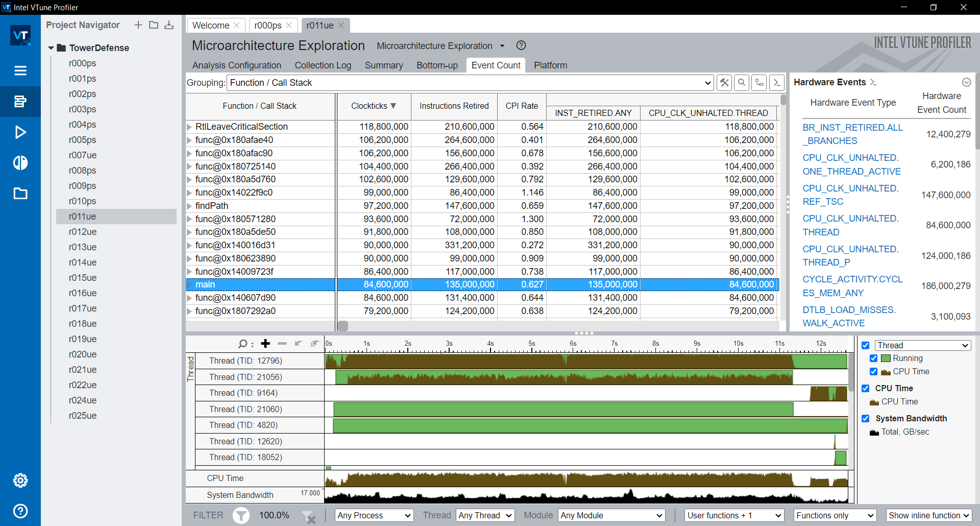Viewport: 980px width, 526px height.
Task: Click the reset zoom arrow icon
Action: [315, 344]
